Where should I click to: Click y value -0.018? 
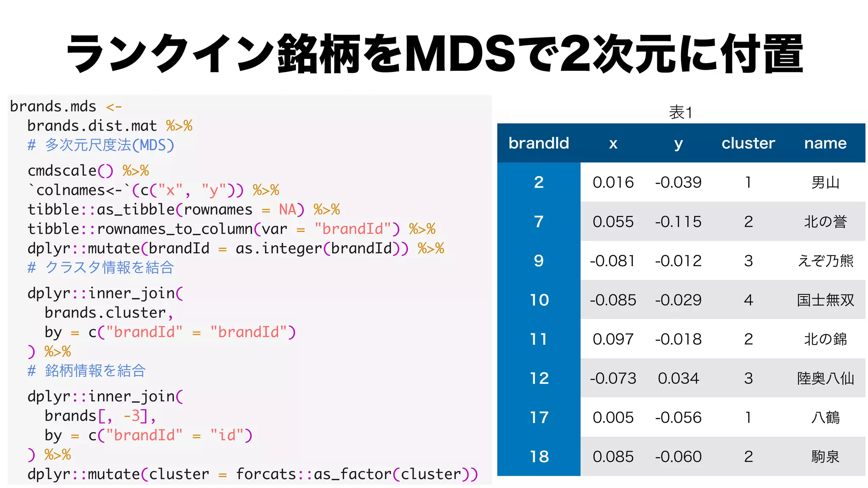point(678,339)
